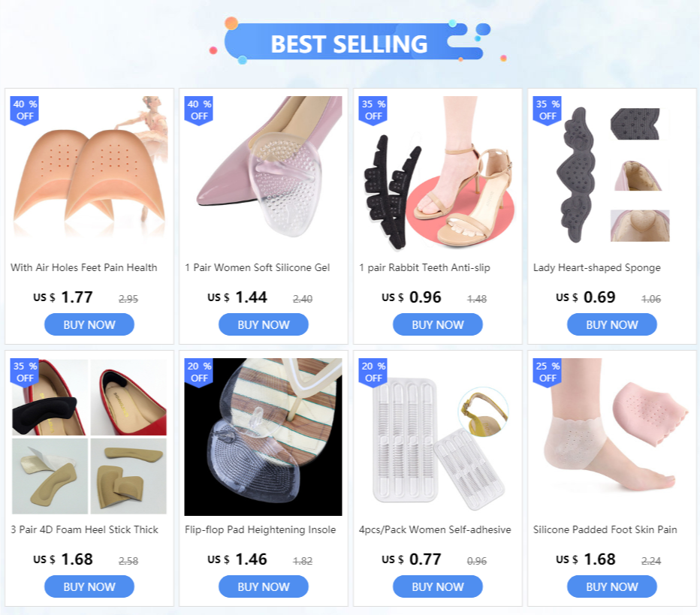
Task: Click the BEST SELLING banner
Action: pos(349,44)
